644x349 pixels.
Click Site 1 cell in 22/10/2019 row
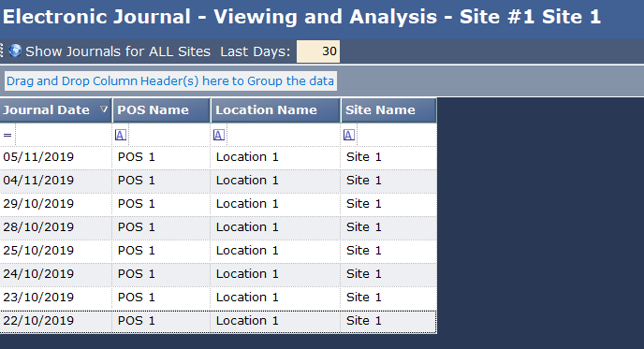(x=388, y=321)
